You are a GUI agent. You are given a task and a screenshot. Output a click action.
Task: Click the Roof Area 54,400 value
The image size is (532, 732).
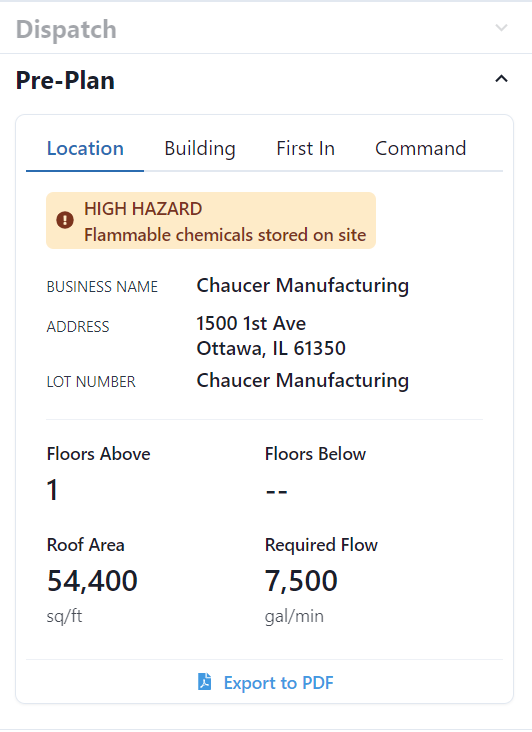(92, 581)
